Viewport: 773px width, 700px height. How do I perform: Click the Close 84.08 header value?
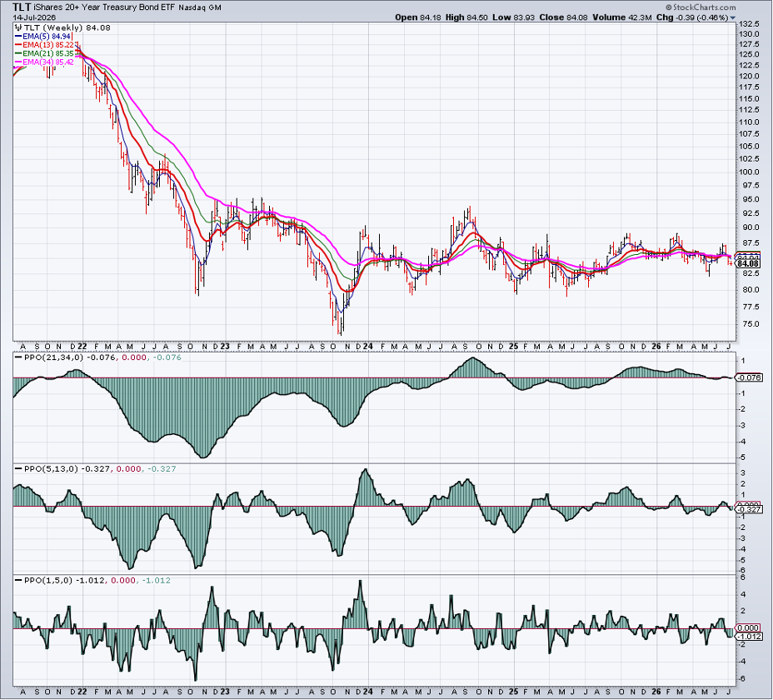[x=563, y=17]
